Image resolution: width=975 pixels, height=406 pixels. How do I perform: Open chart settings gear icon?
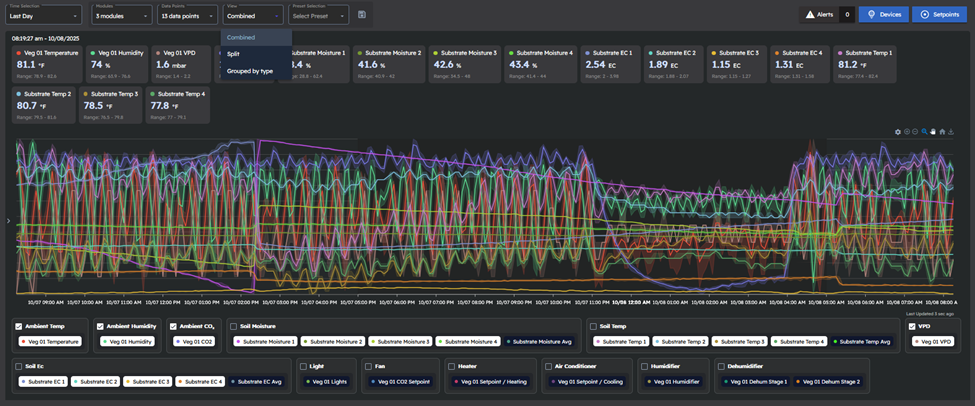898,131
